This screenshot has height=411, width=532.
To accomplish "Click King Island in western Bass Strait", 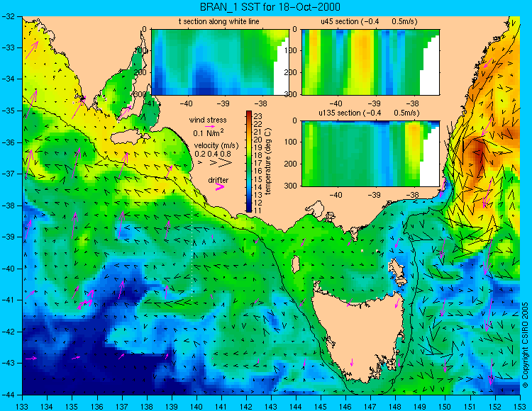I will tap(296, 264).
